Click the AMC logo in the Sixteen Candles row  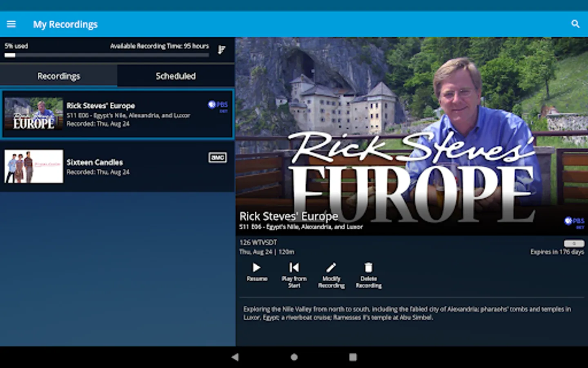(218, 157)
